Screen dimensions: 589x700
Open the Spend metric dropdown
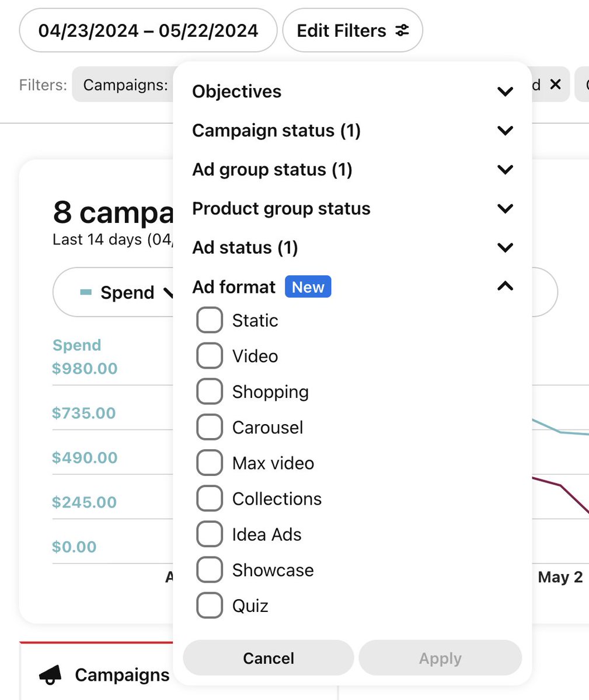[114, 292]
